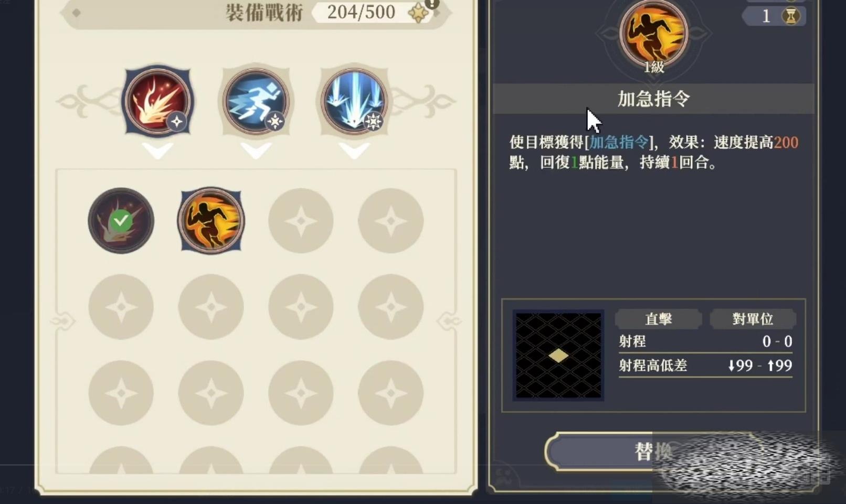Image resolution: width=846 pixels, height=504 pixels.
Task: Click the third empty slot in first row
Action: click(x=301, y=221)
